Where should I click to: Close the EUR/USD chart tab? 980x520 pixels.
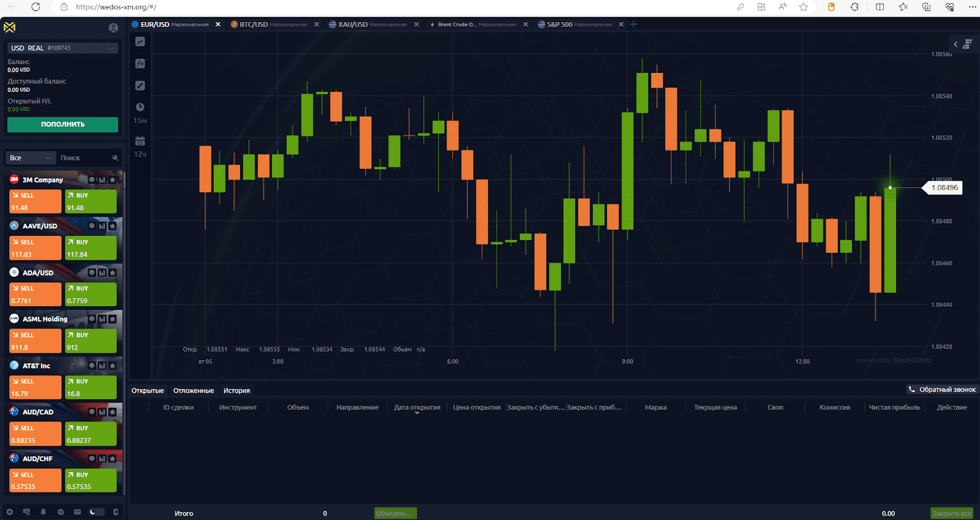click(x=217, y=24)
